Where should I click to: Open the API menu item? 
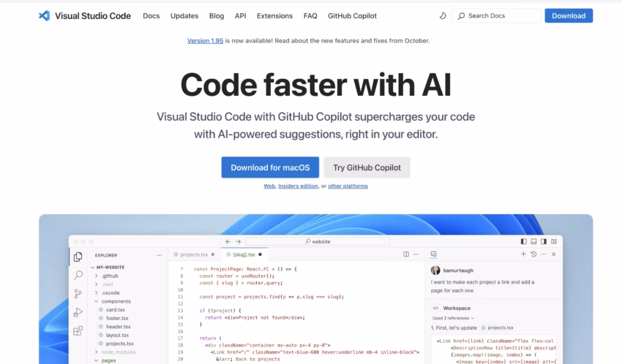point(241,16)
